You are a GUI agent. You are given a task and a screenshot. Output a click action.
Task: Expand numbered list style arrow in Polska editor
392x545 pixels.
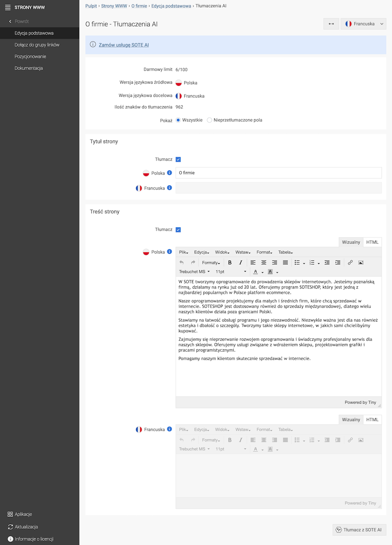(x=318, y=263)
